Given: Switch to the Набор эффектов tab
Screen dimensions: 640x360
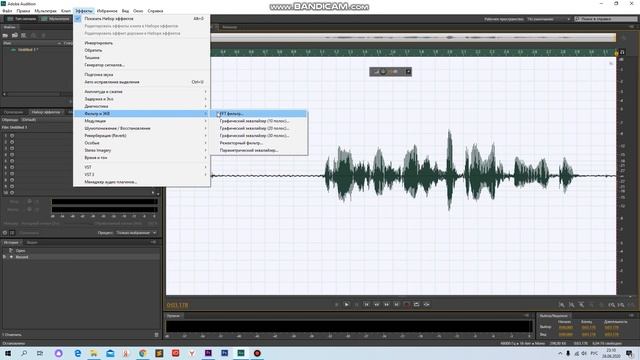Looking at the screenshot, I should point(45,112).
